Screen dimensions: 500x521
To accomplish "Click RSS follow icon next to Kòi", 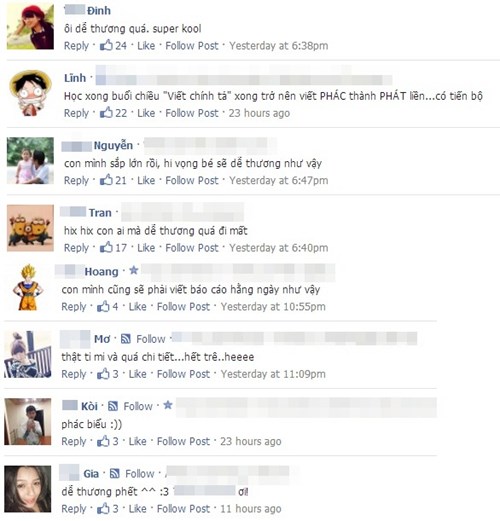I will coord(113,406).
